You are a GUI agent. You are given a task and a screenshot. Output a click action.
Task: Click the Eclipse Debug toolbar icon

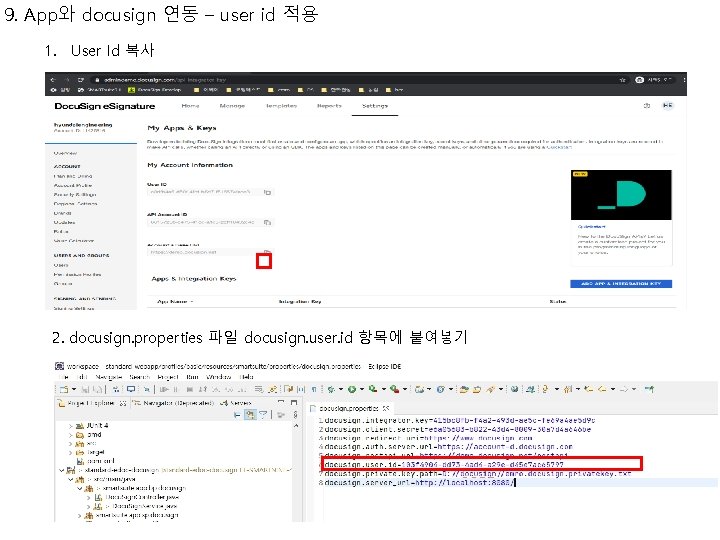coord(331,389)
